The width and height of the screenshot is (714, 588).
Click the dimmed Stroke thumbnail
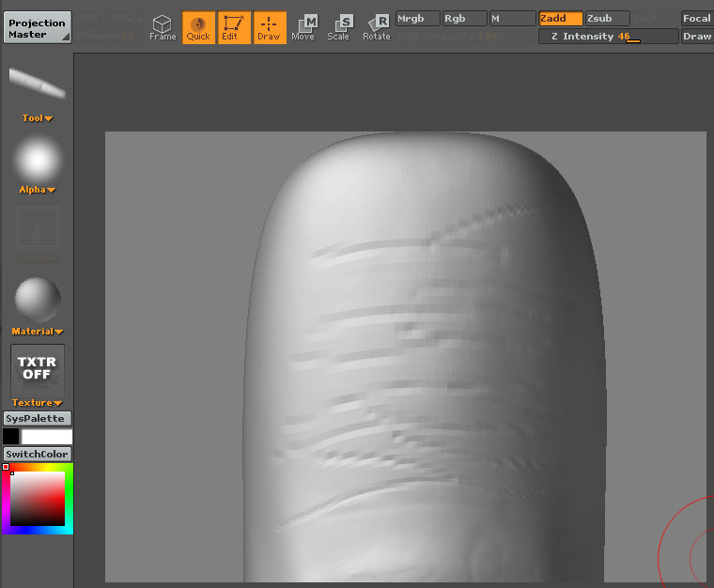pyautogui.click(x=38, y=227)
